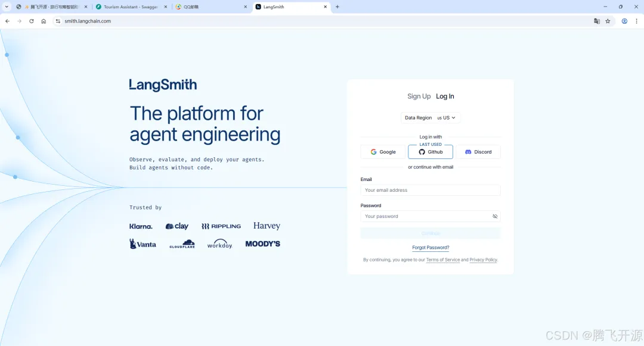
Task: Restore down the browser window
Action: tap(621, 7)
